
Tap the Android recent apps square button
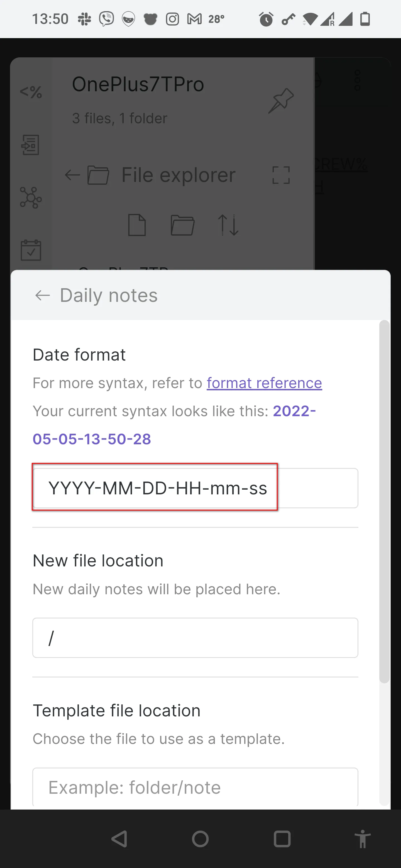click(x=282, y=839)
